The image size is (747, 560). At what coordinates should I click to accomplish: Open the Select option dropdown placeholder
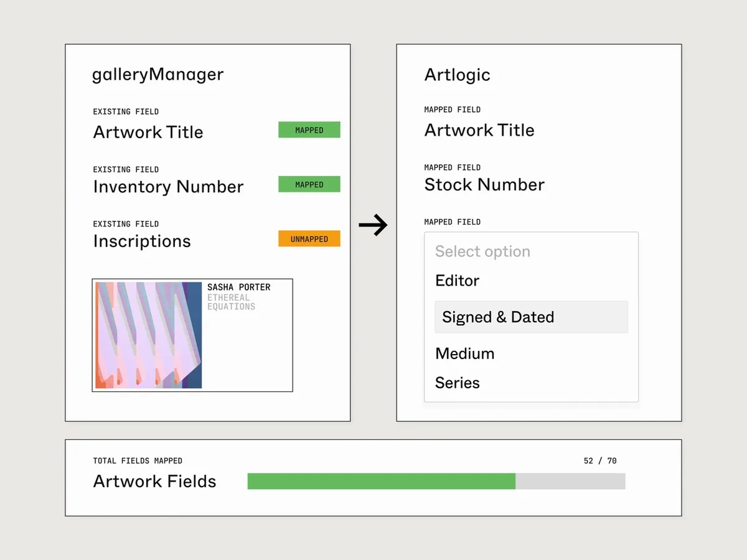tap(482, 251)
